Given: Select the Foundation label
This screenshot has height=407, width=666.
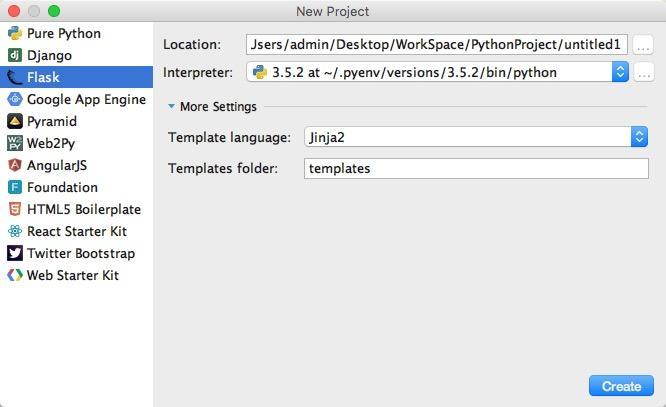Looking at the screenshot, I should pos(62,187).
